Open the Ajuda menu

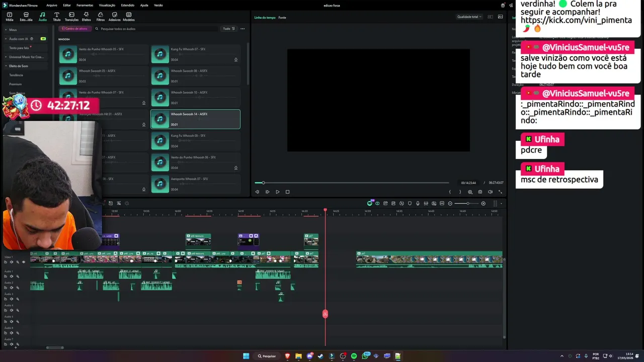(x=144, y=5)
